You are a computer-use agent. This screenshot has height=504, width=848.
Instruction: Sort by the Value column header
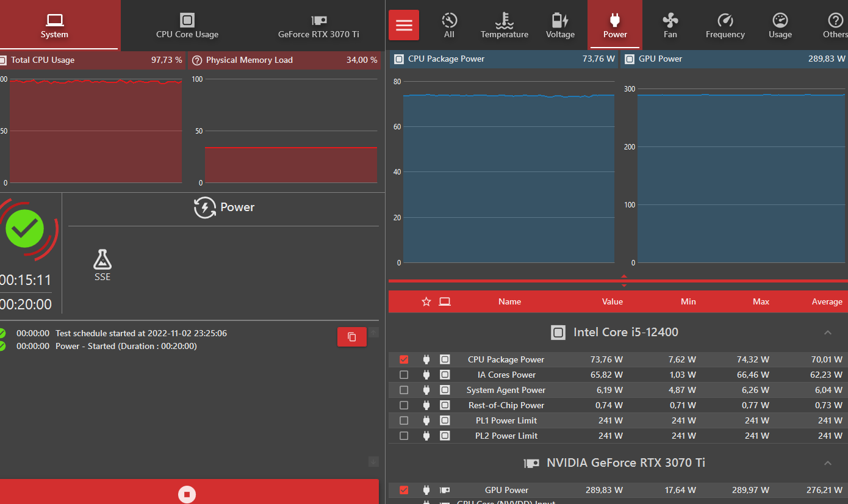click(x=613, y=301)
